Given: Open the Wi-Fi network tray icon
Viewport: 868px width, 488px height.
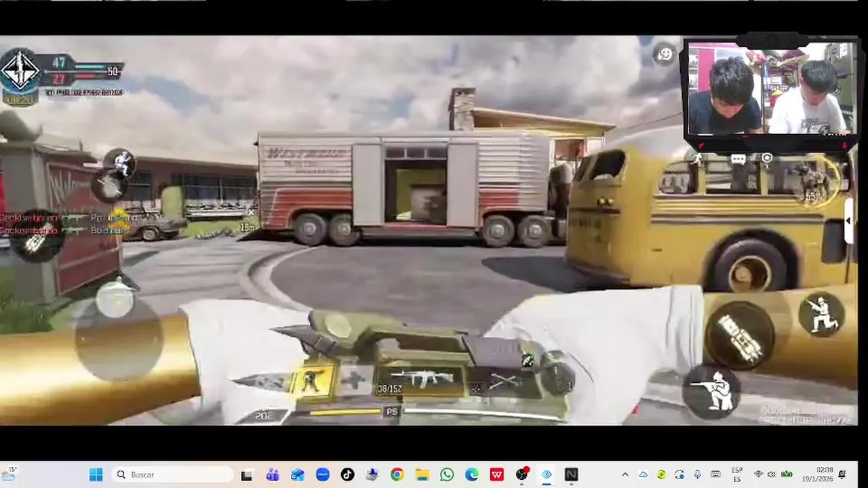Looking at the screenshot, I should 758,474.
